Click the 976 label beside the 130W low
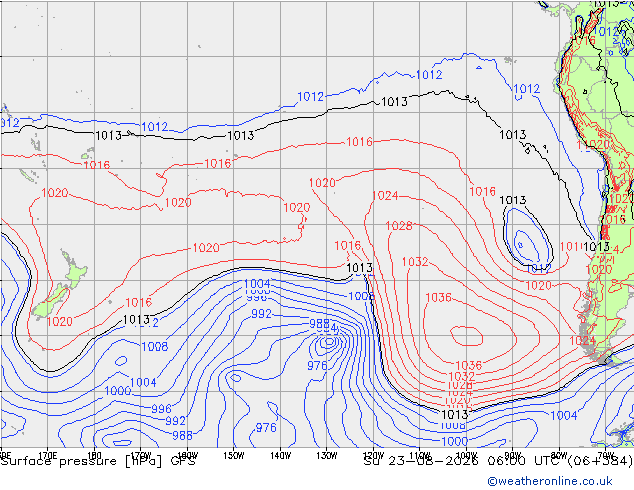634x490 pixels. click(317, 365)
